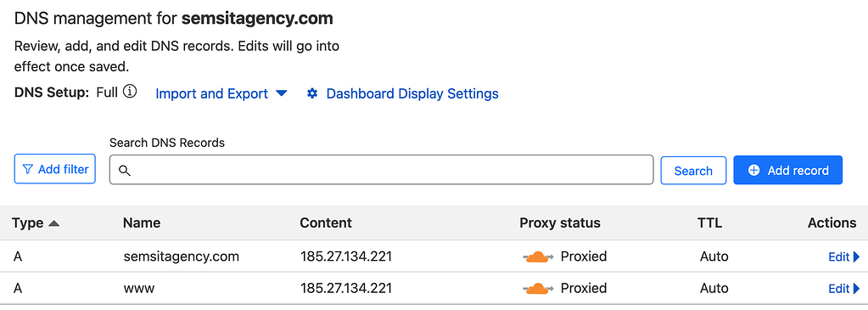Click the Type column sort arrow
Image resolution: width=868 pixels, height=310 pixels.
53,223
